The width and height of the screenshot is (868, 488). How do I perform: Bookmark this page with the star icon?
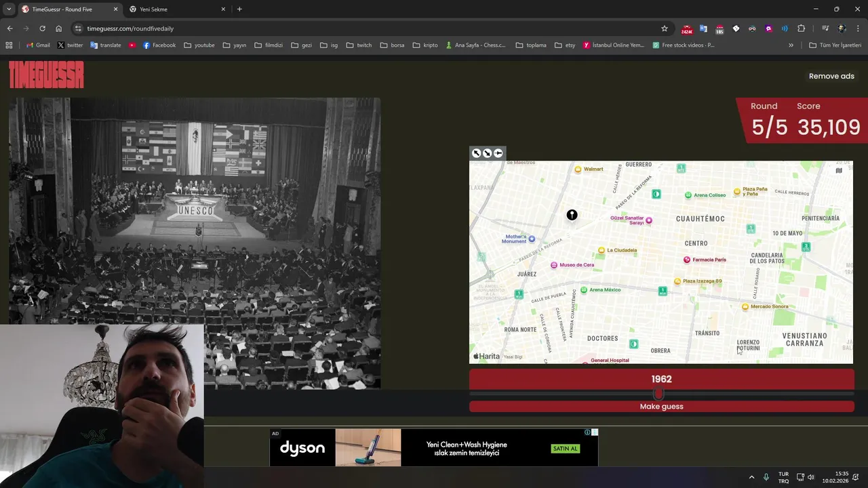(665, 28)
